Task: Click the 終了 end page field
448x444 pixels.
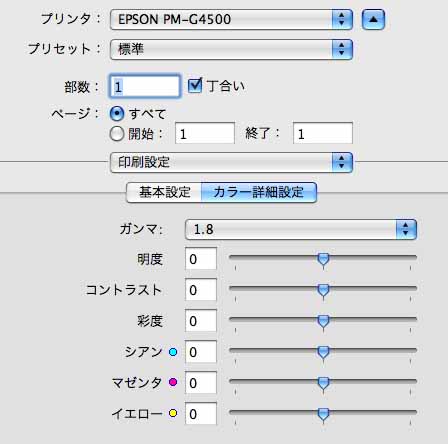Action: click(323, 133)
